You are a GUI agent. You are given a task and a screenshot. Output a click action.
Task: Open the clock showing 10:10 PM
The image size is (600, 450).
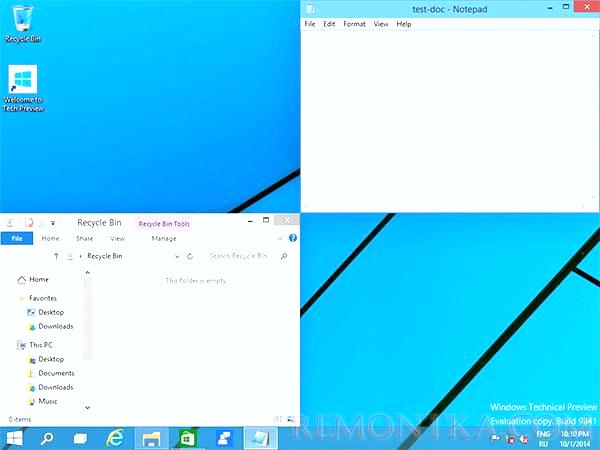pos(575,439)
